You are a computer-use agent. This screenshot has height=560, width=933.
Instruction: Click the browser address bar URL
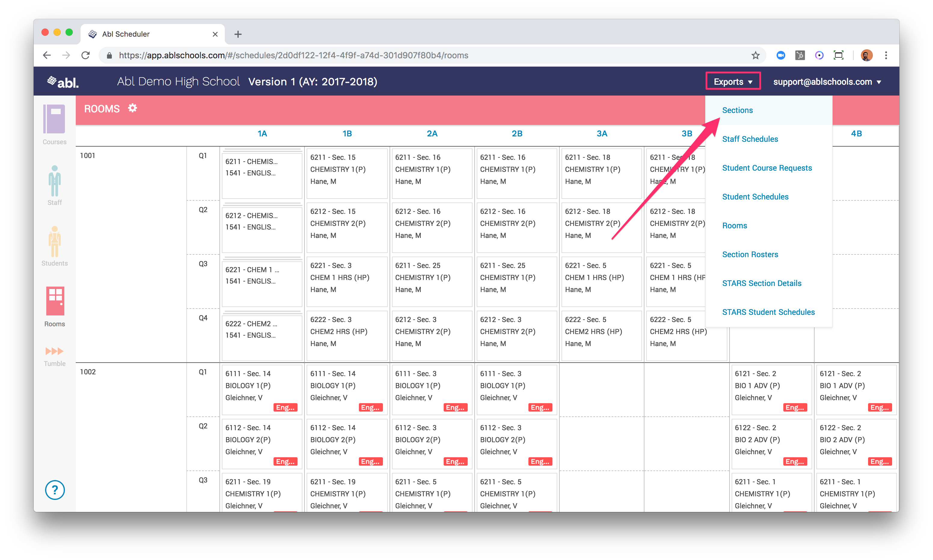pyautogui.click(x=293, y=56)
